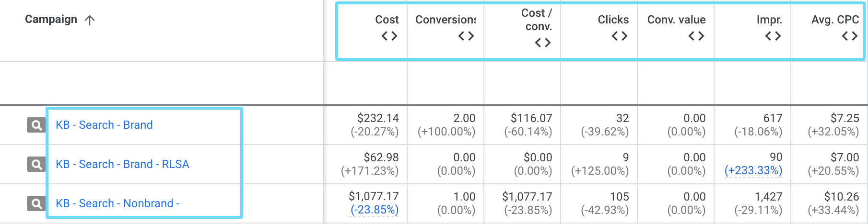The height and width of the screenshot is (224, 868).
Task: Select the (-39.62%) clicks change value
Action: tap(605, 132)
